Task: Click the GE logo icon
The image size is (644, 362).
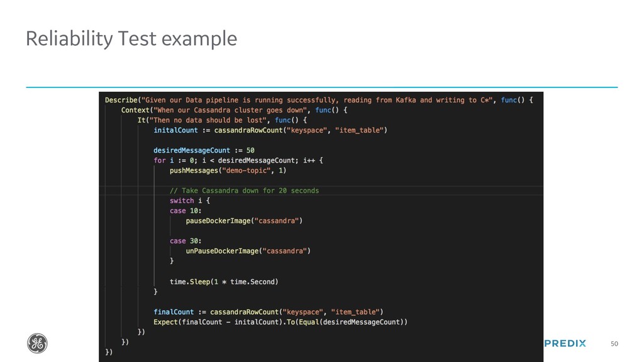Action: [37, 344]
